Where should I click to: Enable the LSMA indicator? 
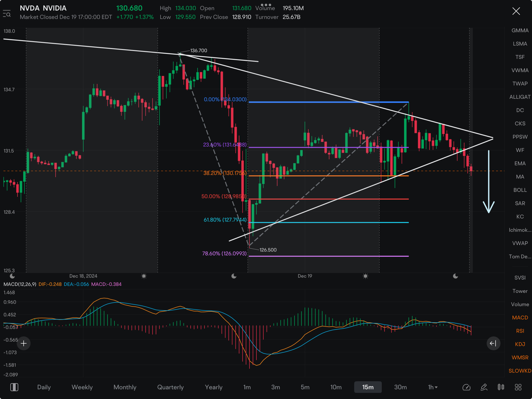(520, 44)
